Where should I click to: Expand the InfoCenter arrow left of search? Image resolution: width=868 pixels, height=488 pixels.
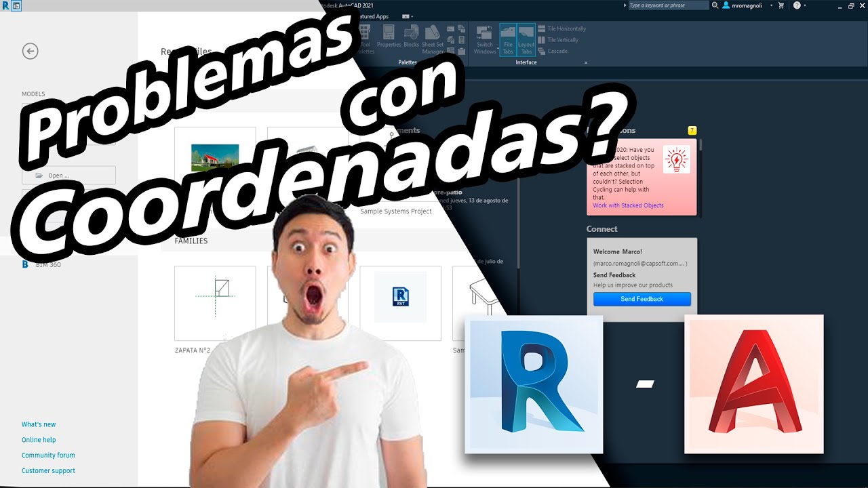[625, 5]
